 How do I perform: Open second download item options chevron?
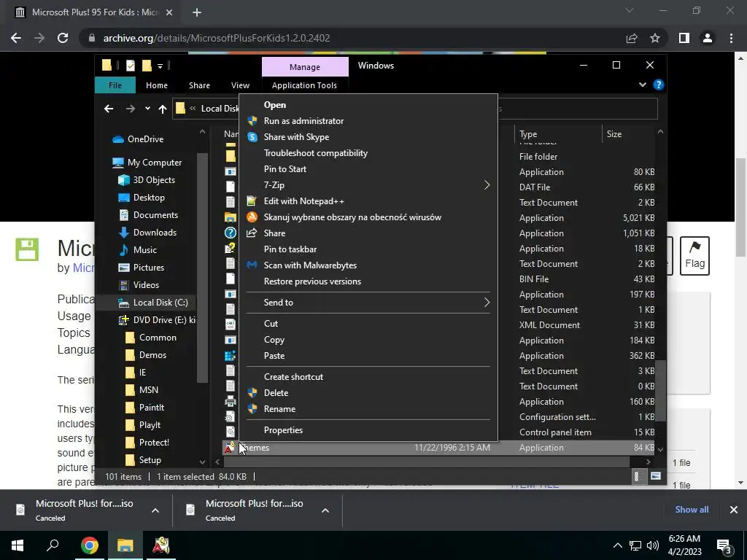coord(325,510)
